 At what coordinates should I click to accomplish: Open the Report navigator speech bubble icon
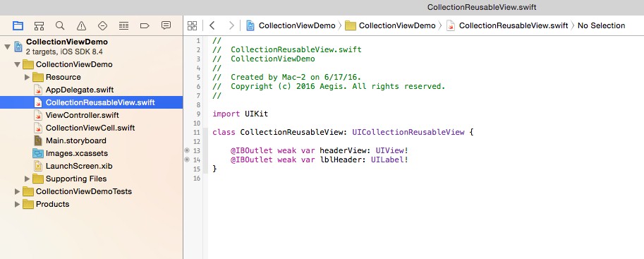click(166, 25)
